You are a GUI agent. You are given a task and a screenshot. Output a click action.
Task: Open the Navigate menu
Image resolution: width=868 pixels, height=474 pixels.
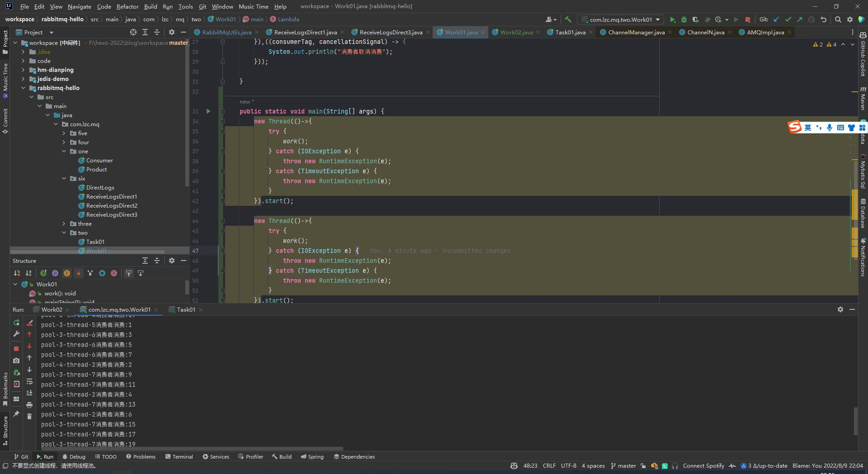point(79,6)
